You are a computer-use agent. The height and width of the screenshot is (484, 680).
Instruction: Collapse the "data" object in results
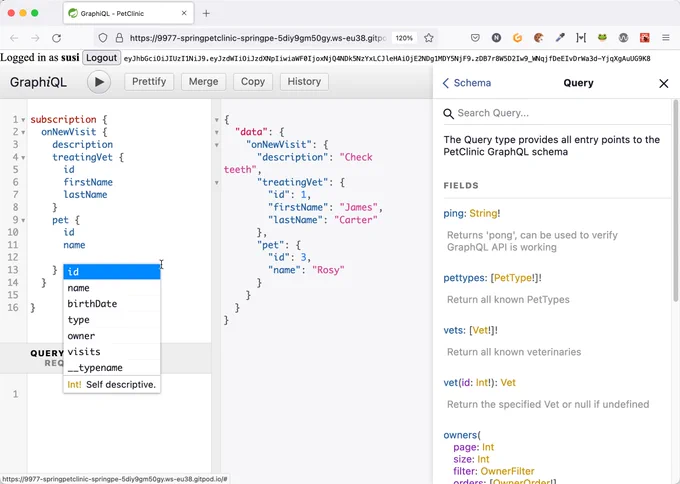(216, 133)
